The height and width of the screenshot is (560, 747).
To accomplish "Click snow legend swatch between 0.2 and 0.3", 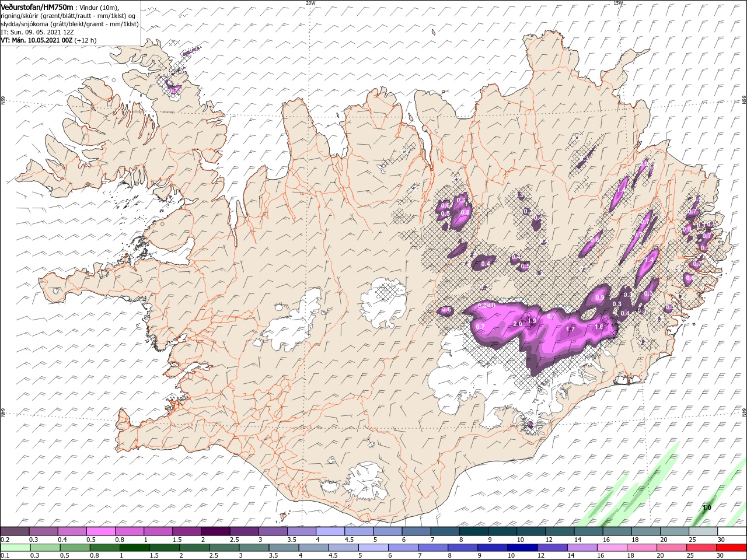I will (x=15, y=531).
